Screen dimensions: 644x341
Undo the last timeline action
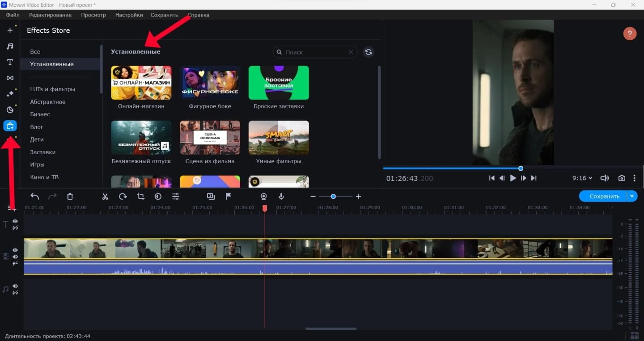pyautogui.click(x=34, y=196)
